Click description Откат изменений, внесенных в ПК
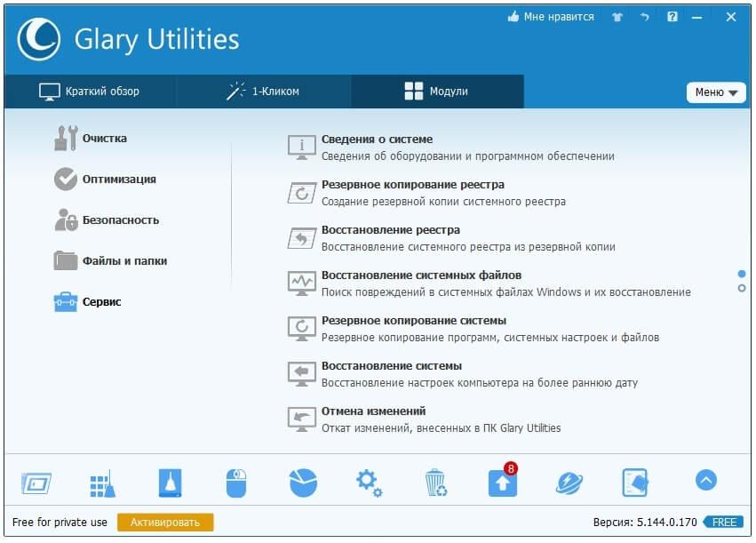 [442, 428]
